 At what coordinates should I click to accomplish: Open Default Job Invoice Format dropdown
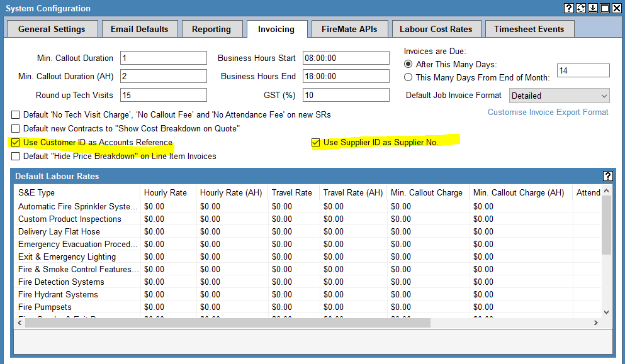click(x=559, y=96)
